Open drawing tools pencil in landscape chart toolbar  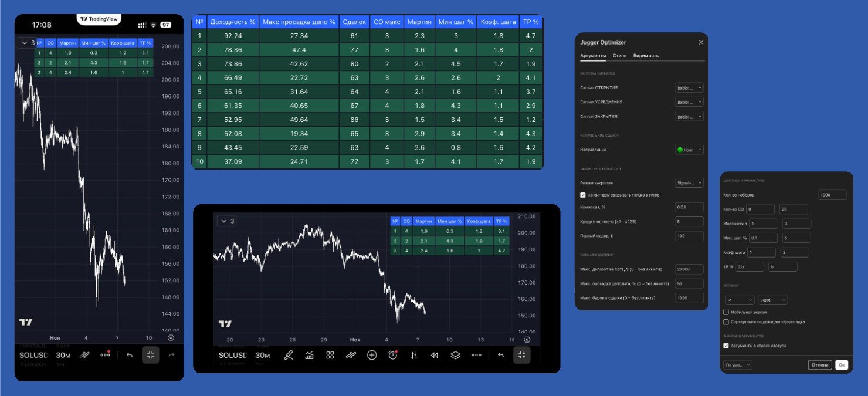288,355
